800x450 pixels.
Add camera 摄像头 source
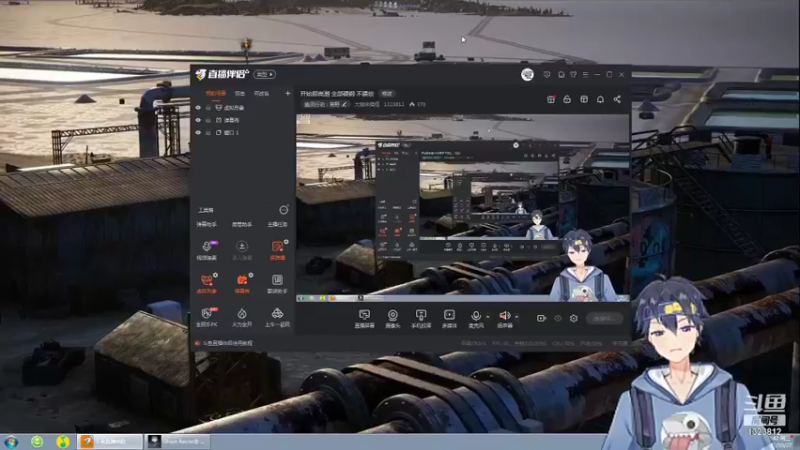pos(392,318)
